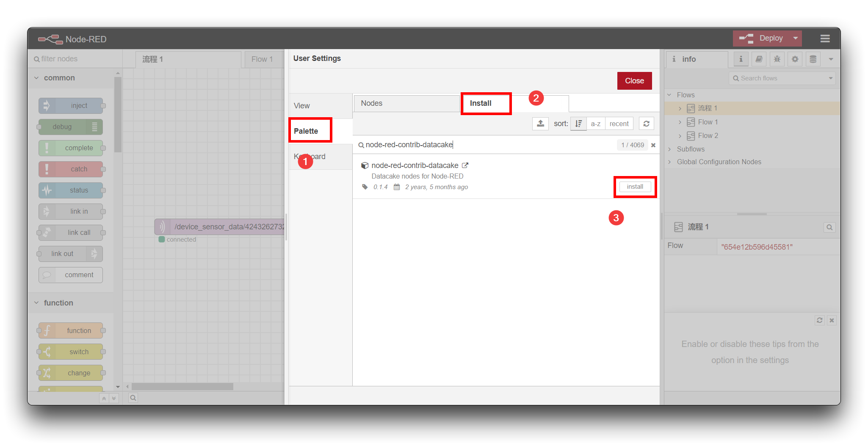Image resolution: width=868 pixels, height=446 pixels.
Task: Expand all palette categories icon
Action: tap(114, 398)
